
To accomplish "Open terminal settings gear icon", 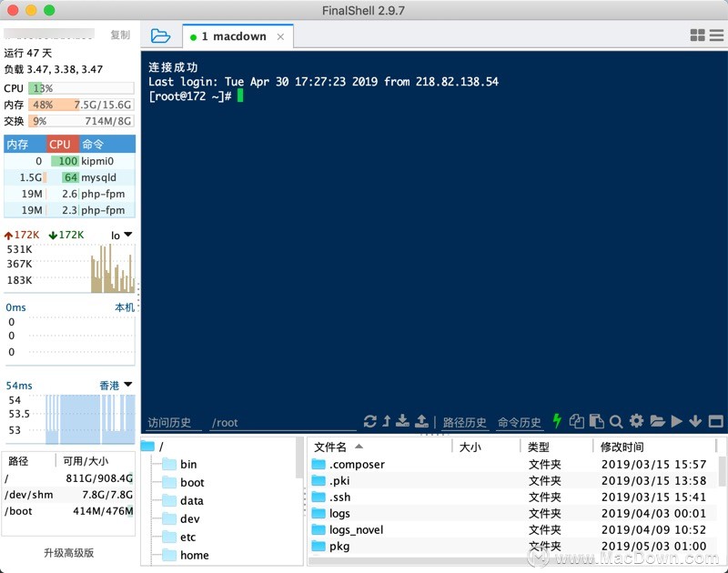I will [x=636, y=421].
